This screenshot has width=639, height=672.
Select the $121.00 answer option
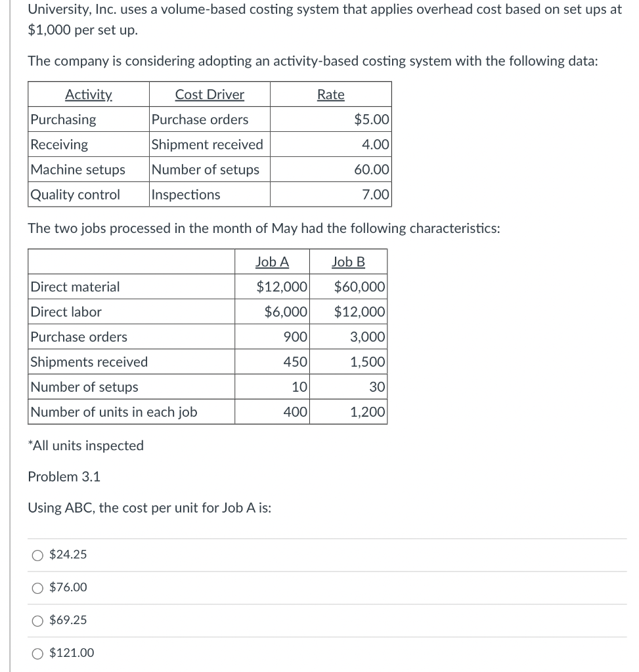click(x=37, y=653)
